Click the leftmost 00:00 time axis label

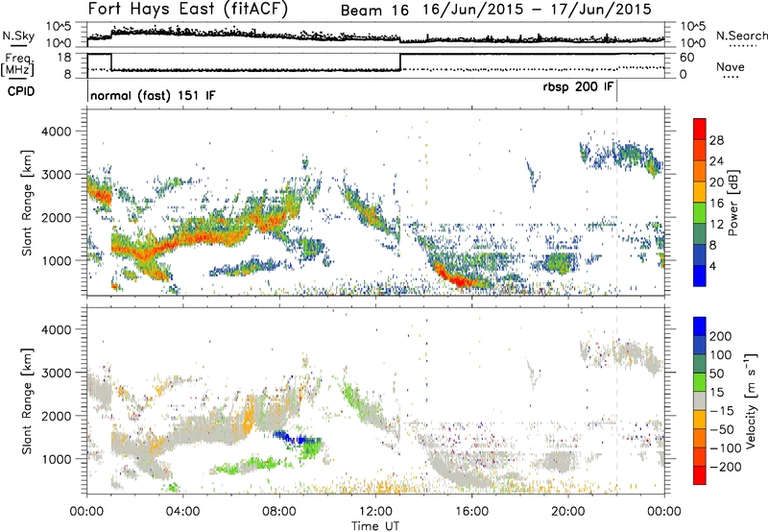pyautogui.click(x=86, y=512)
